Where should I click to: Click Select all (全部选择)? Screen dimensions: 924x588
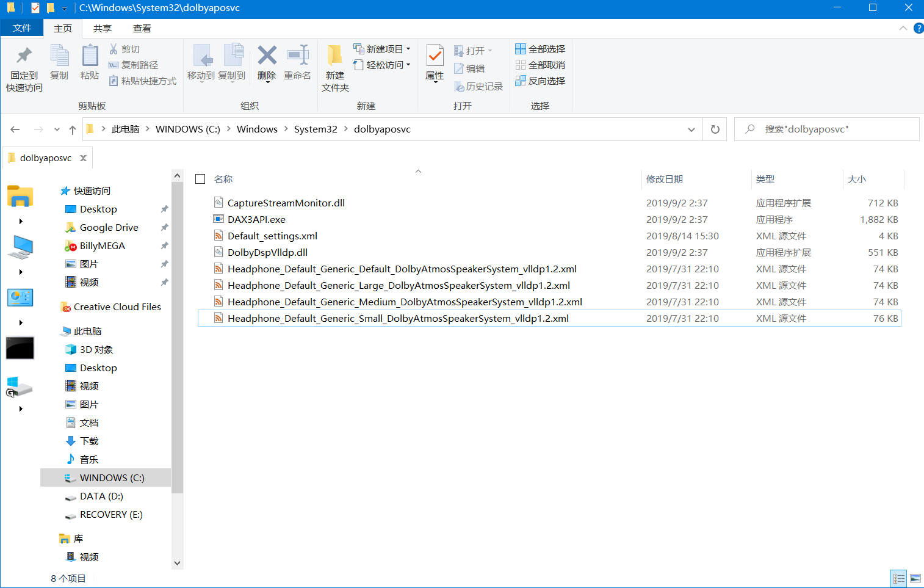(540, 49)
